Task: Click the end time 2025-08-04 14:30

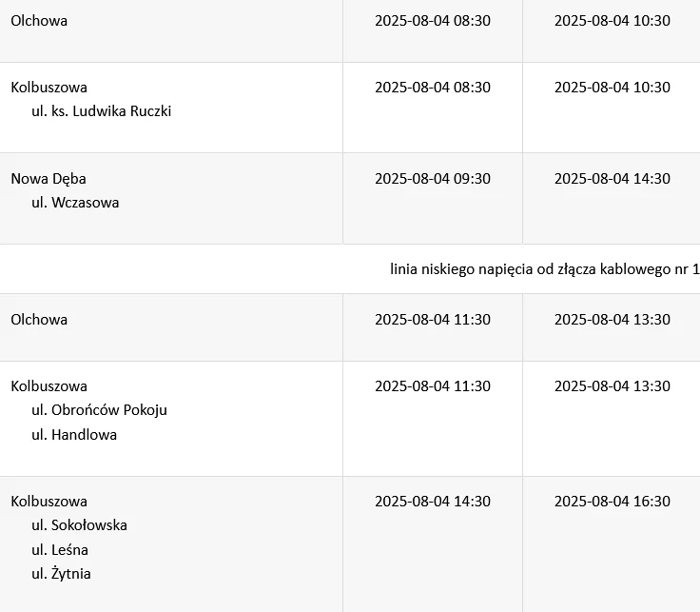Action: click(x=612, y=179)
